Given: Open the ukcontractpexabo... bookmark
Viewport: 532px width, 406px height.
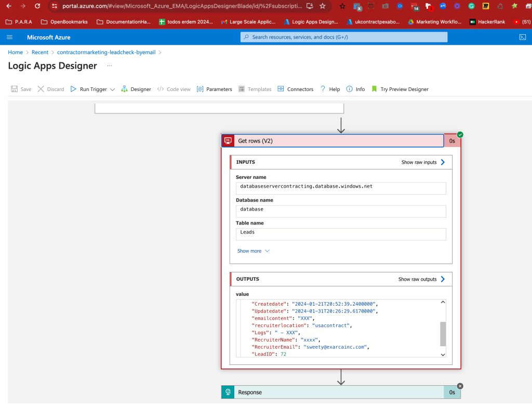Looking at the screenshot, I should point(373,22).
